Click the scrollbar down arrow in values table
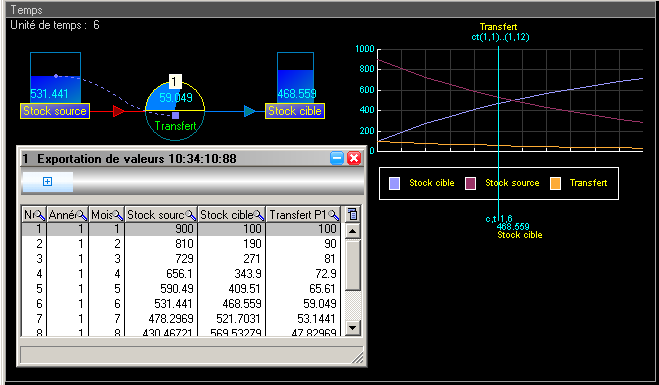This screenshot has height=385, width=659. 353,327
